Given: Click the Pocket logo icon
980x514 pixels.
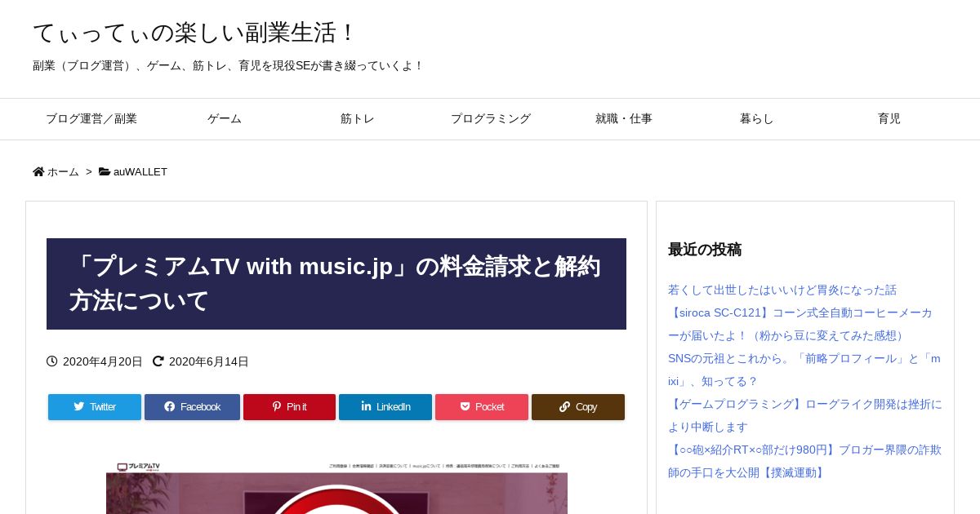Looking at the screenshot, I should point(465,406).
